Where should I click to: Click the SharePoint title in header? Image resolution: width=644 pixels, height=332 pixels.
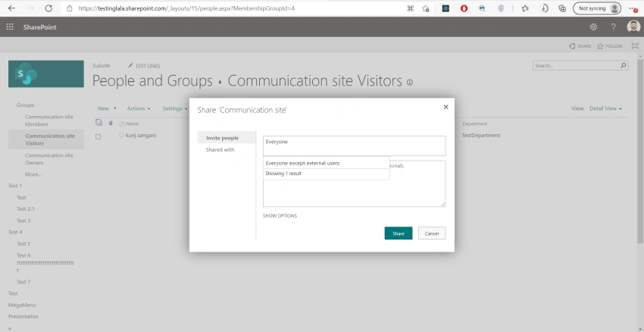(40, 27)
